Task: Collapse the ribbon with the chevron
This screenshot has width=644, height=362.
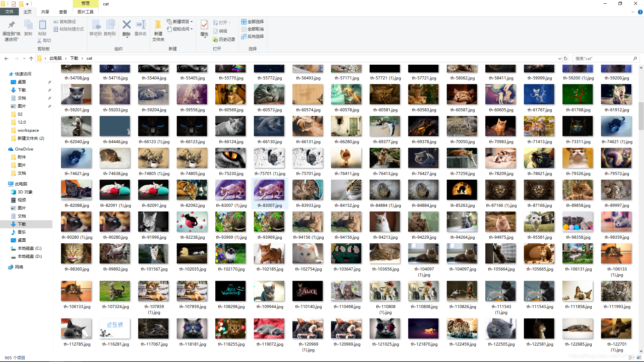Action: 633,12
